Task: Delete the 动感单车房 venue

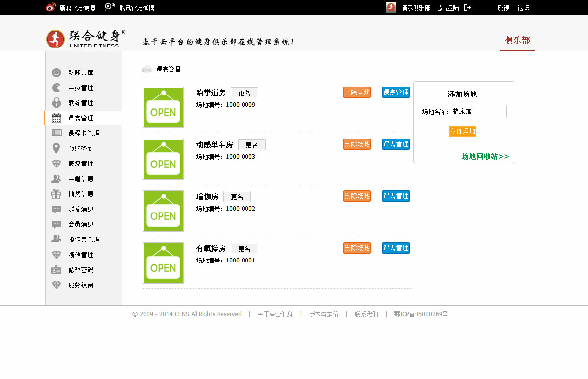Action: coord(357,144)
